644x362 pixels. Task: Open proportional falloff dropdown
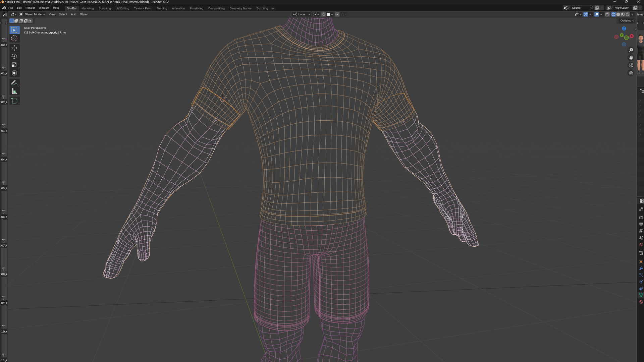[344, 14]
